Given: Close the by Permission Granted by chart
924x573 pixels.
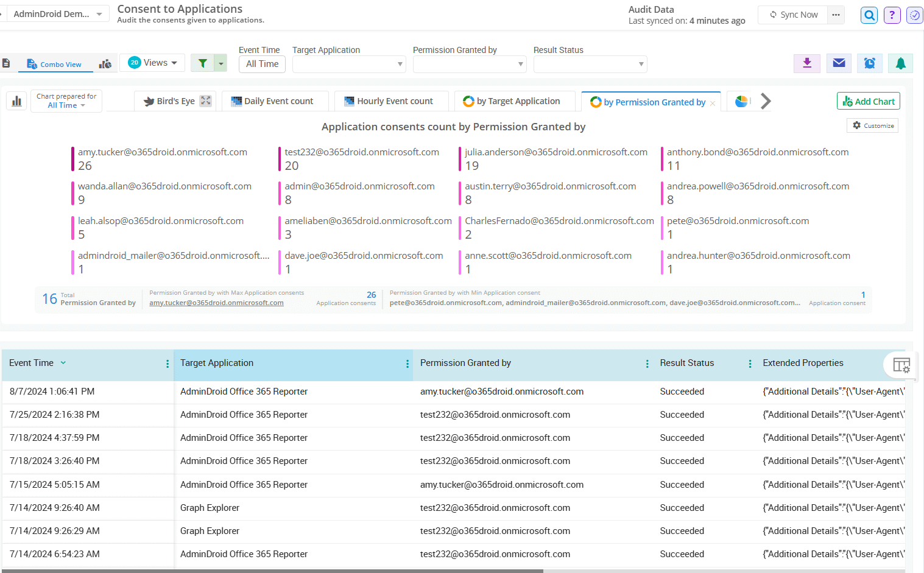Looking at the screenshot, I should [712, 102].
